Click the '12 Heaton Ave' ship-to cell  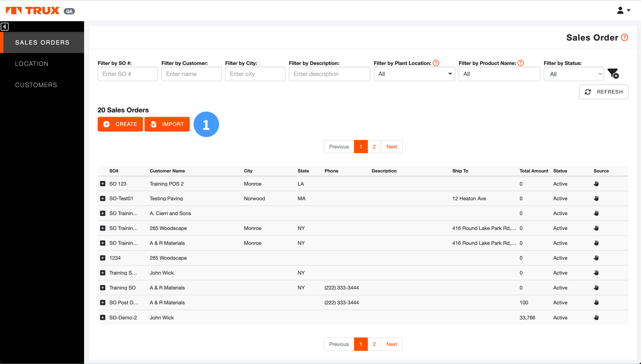point(469,198)
